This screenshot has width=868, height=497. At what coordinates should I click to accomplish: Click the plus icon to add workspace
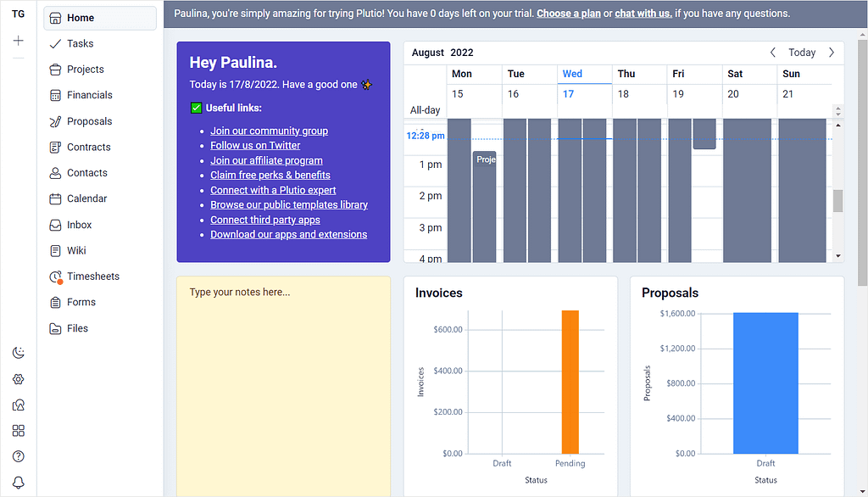click(19, 41)
